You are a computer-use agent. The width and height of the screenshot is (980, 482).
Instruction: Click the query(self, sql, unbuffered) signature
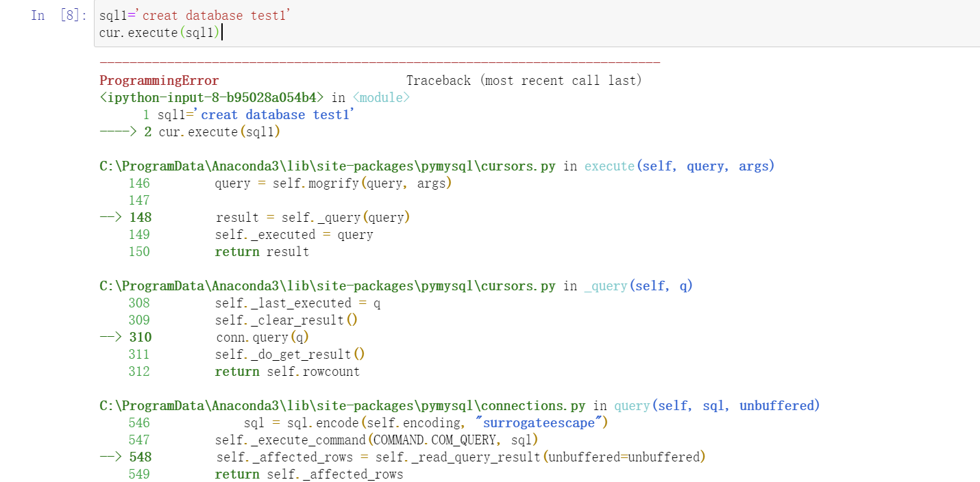pos(718,406)
